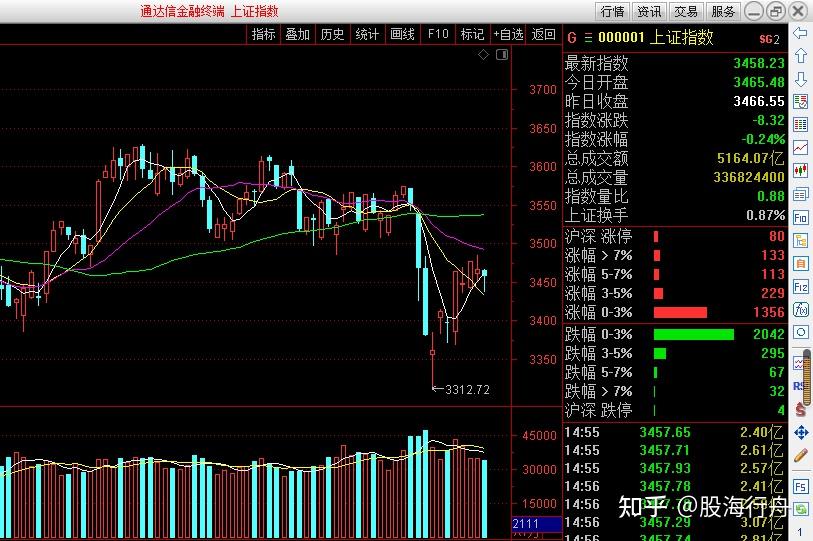This screenshot has height=541, width=813.
Task: Click the 3312.72 low price label
Action: click(x=467, y=390)
